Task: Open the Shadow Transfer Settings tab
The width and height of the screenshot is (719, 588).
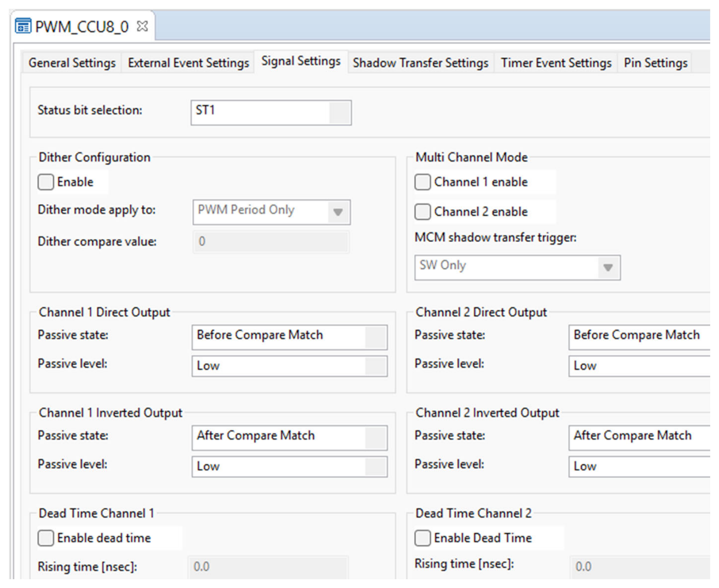Action: coord(420,63)
